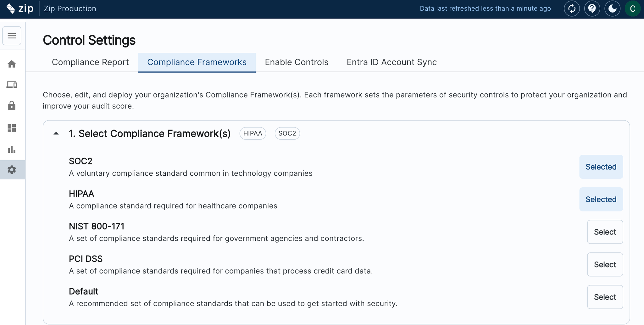This screenshot has width=644, height=325.
Task: Collapse the Select Compliance Framework(s) section
Action: [56, 134]
